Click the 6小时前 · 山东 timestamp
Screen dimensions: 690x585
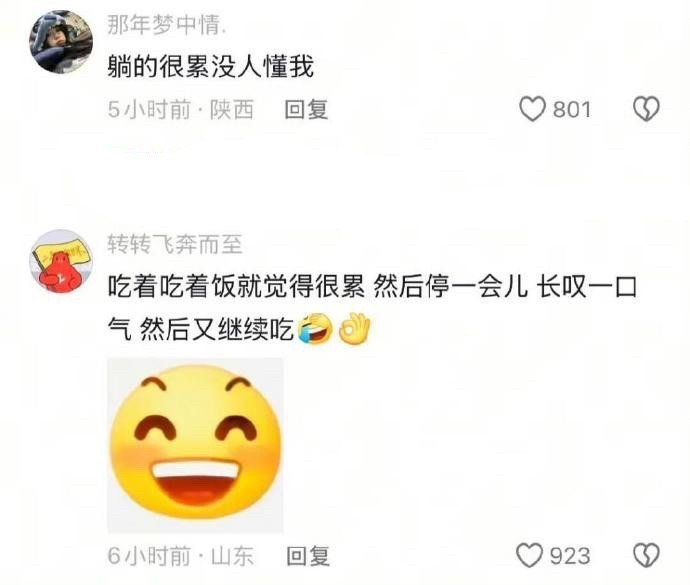181,556
